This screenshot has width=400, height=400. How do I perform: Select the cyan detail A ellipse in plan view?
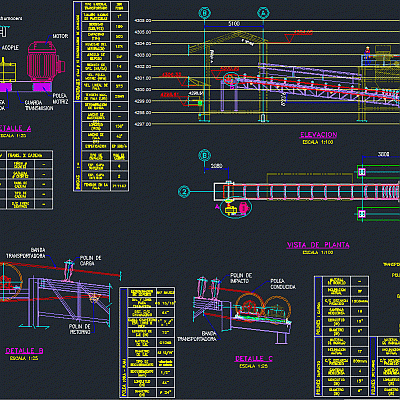click(236, 208)
